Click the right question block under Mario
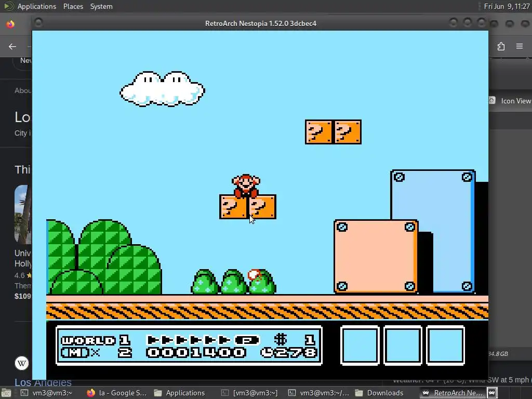Image resolution: width=532 pixels, height=399 pixels. 262,207
